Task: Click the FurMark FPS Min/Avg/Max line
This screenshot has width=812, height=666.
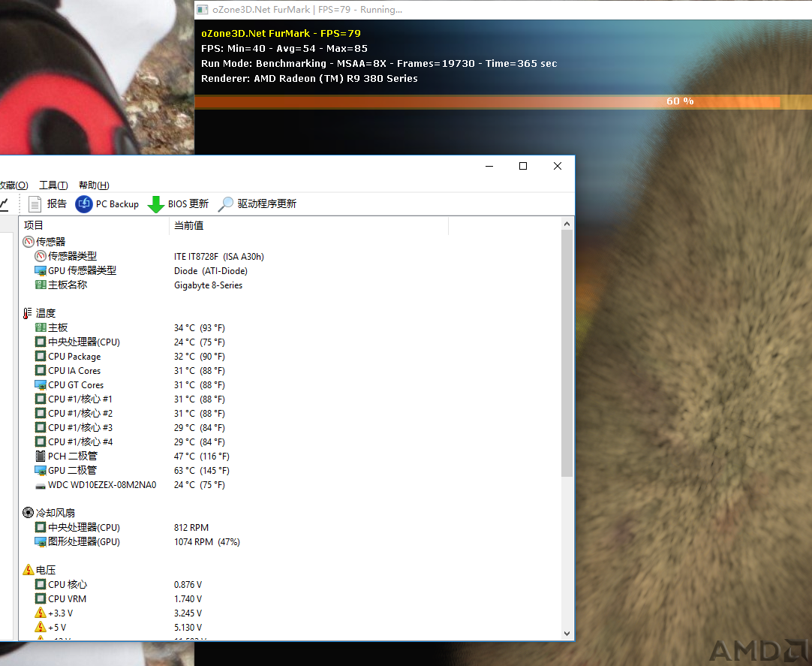Action: [x=284, y=48]
